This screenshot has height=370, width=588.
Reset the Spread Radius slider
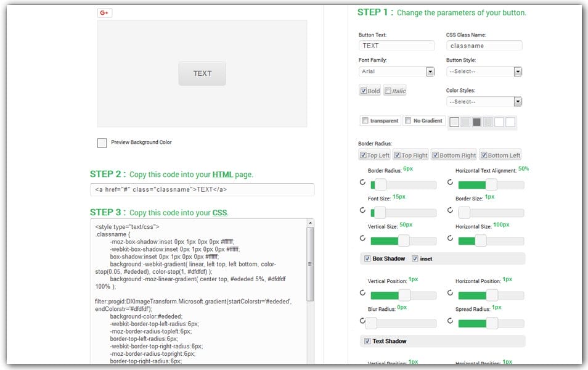[x=450, y=321]
